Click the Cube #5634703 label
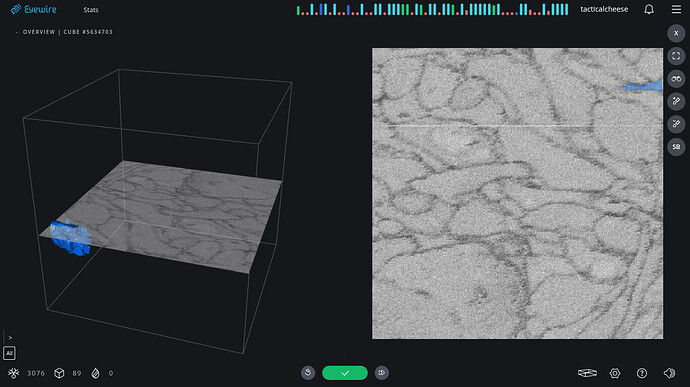Image resolution: width=690 pixels, height=387 pixels. coord(88,32)
